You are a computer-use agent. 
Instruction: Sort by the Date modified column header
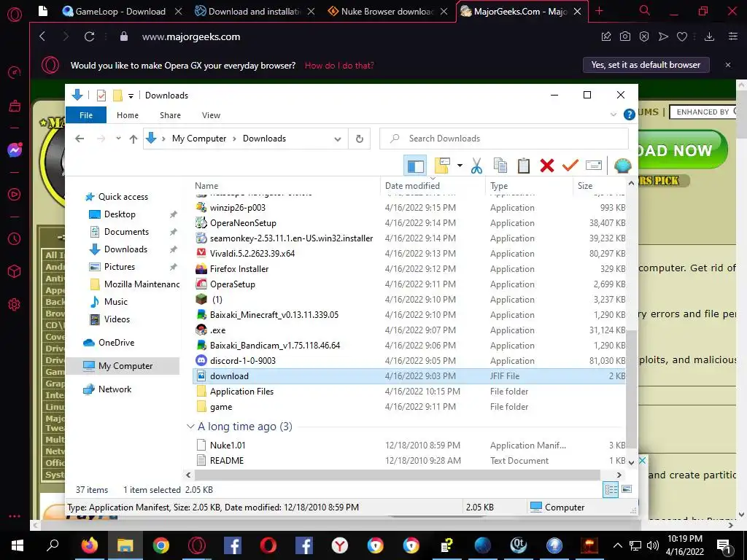413,186
